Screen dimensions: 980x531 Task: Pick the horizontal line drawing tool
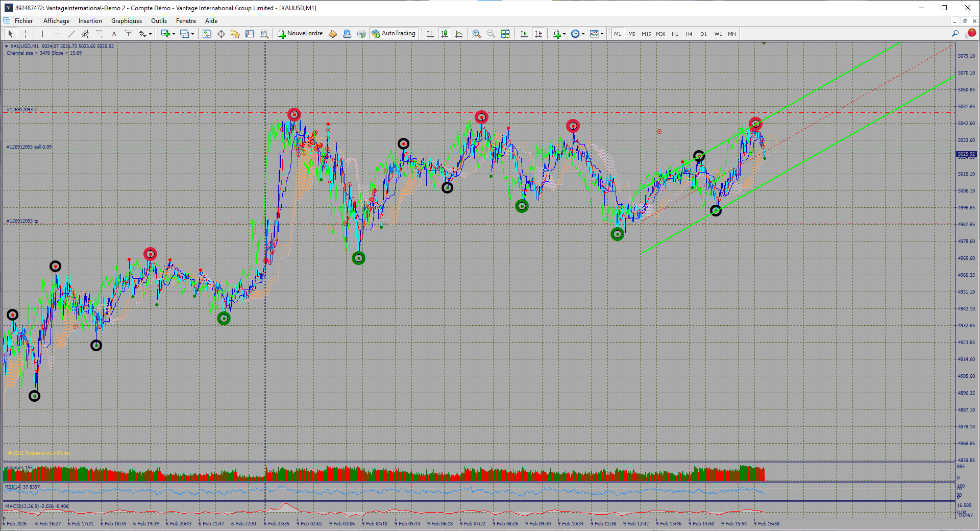point(57,34)
